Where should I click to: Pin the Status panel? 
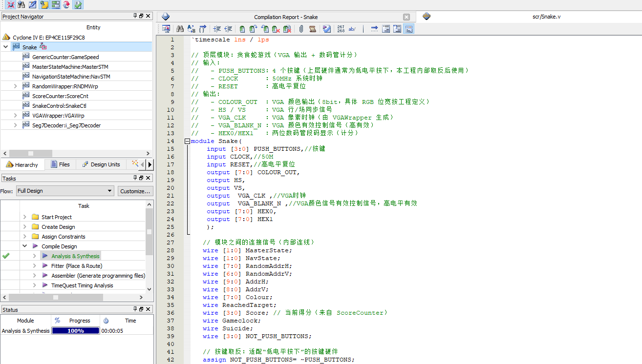(135, 309)
